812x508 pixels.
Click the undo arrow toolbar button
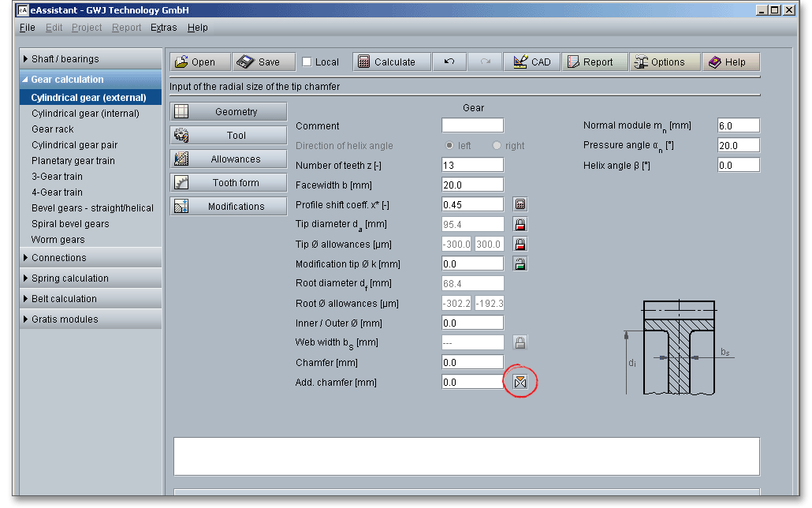click(x=449, y=62)
